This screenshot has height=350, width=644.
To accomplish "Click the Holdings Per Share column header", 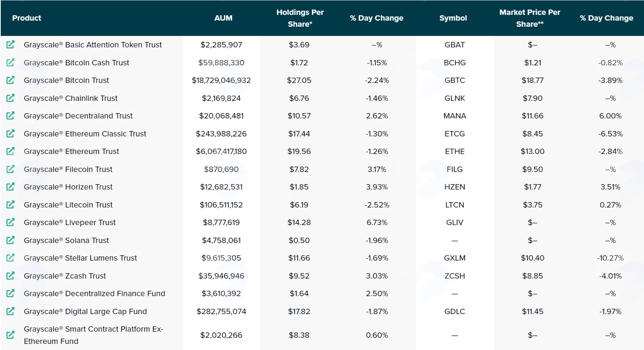I will [x=300, y=18].
